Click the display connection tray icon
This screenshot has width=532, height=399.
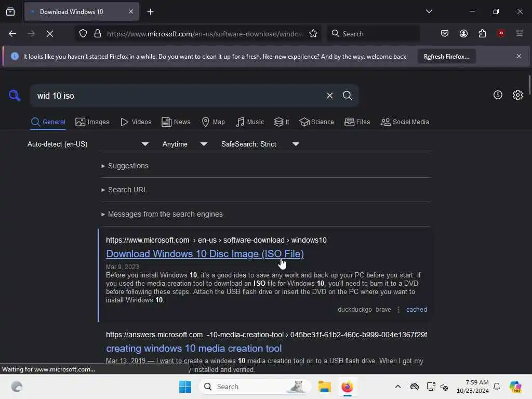coord(431,387)
